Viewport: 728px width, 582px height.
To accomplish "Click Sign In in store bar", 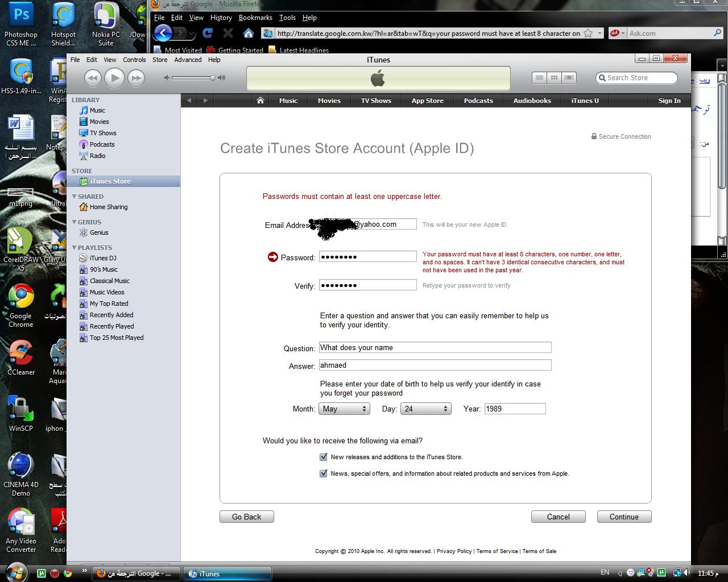I will [669, 101].
